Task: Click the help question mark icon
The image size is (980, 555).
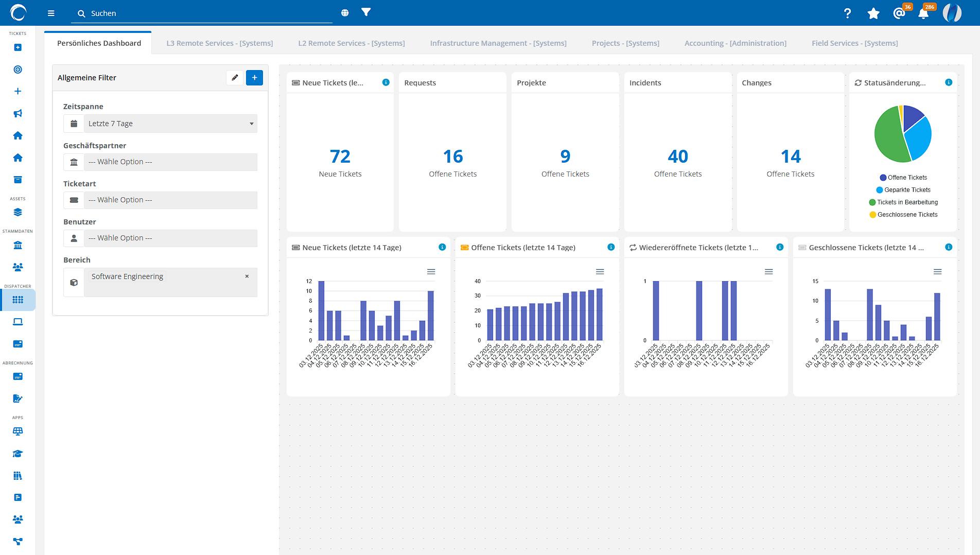Action: click(847, 13)
